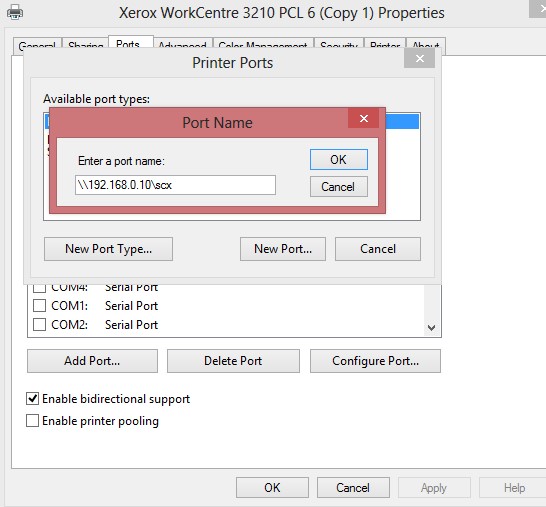Check the COM1 Serial Port checkbox
Screen dimensions: 546x507
point(39,306)
